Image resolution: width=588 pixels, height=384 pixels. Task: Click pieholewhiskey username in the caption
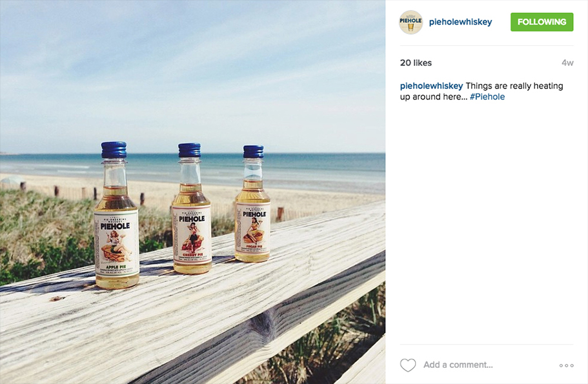click(431, 86)
